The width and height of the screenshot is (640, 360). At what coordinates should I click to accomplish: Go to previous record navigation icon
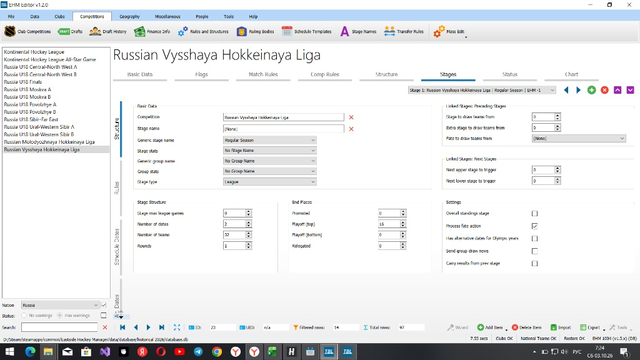click(x=136, y=327)
